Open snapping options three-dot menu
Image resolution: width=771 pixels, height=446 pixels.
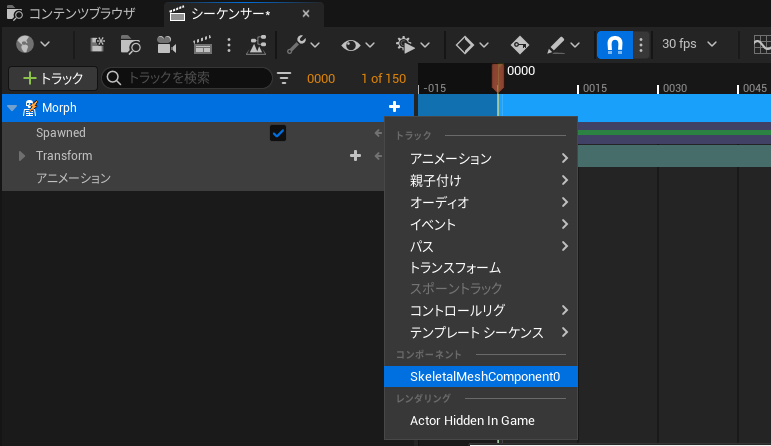[x=641, y=45]
